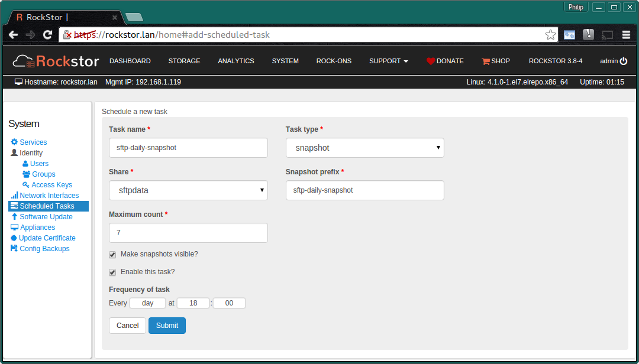Screen dimensions: 639x364
Task: Click the Submit button
Action: click(167, 326)
